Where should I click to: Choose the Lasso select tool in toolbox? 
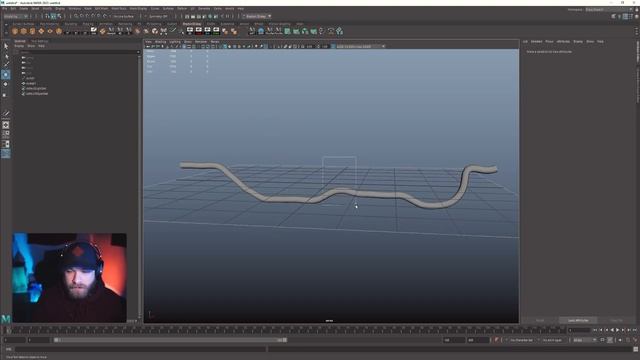click(x=6, y=56)
